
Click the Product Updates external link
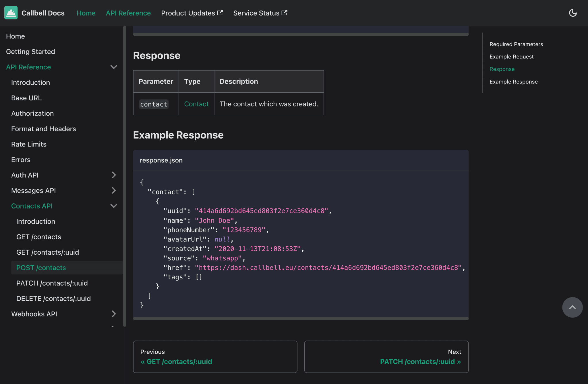[x=192, y=13]
